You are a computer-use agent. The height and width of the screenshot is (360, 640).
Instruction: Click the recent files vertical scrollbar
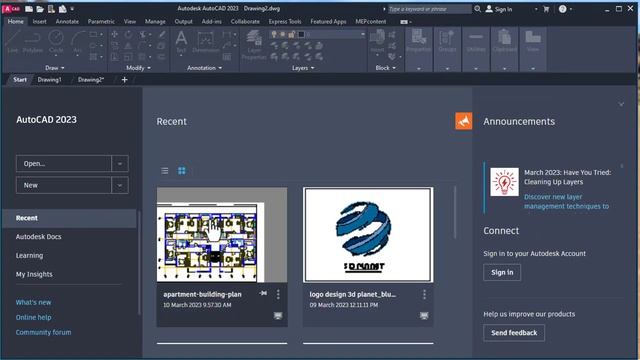455,212
